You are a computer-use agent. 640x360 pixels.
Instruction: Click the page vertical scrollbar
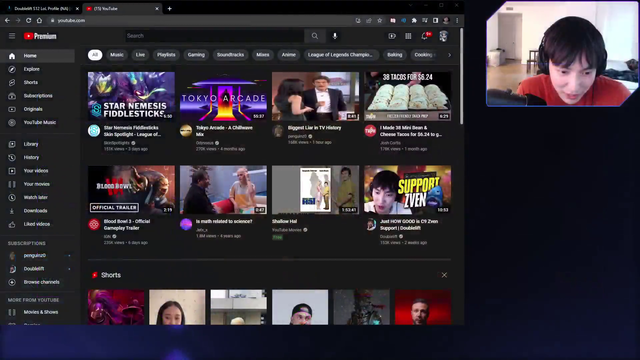click(462, 76)
